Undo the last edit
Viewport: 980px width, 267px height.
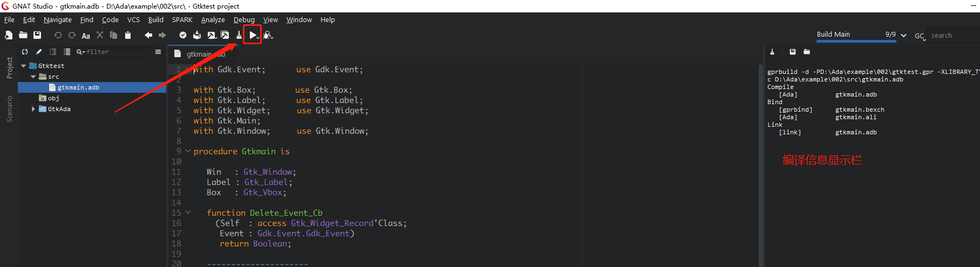click(58, 35)
